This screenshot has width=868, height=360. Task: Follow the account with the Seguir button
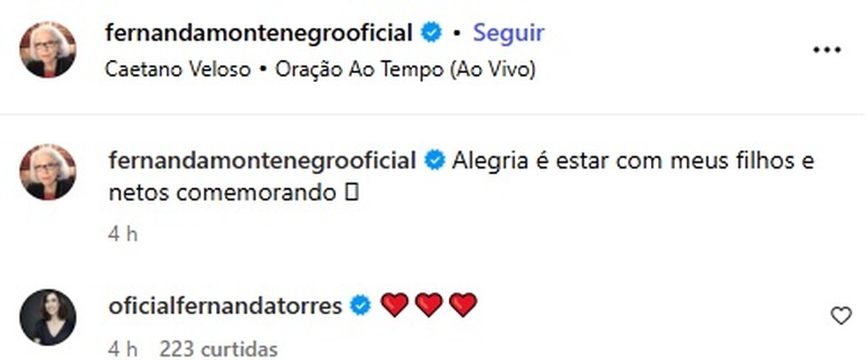[x=509, y=34]
